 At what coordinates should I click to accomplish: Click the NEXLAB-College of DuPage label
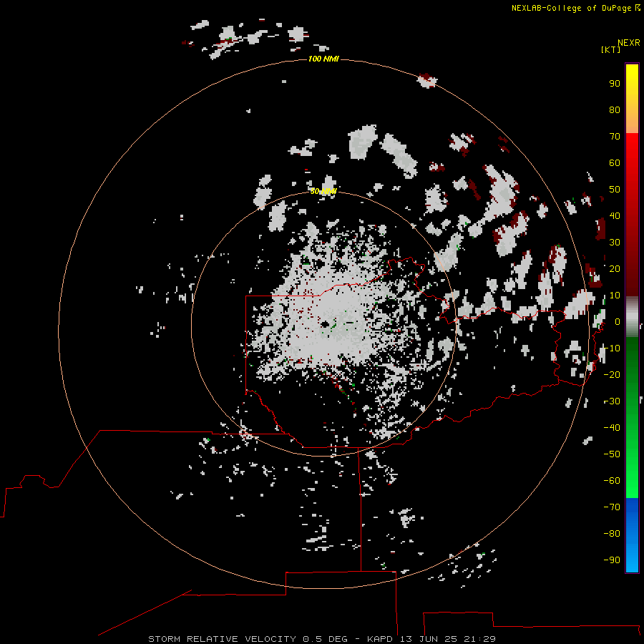click(571, 8)
